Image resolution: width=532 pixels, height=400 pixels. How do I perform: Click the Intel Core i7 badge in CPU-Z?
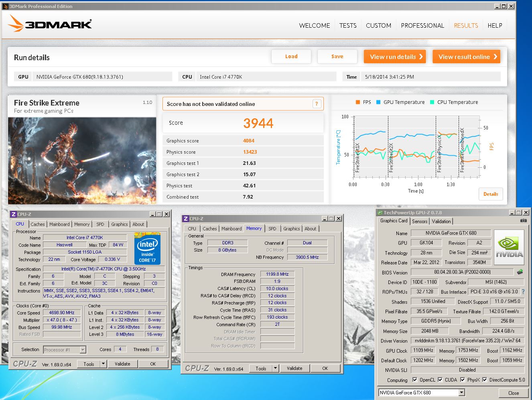point(147,248)
